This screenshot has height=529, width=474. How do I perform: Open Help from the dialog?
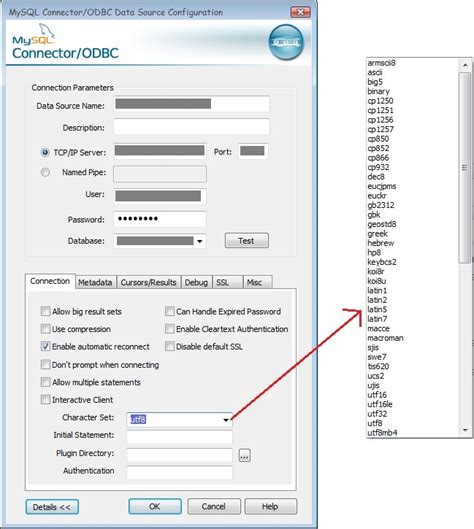tap(271, 506)
